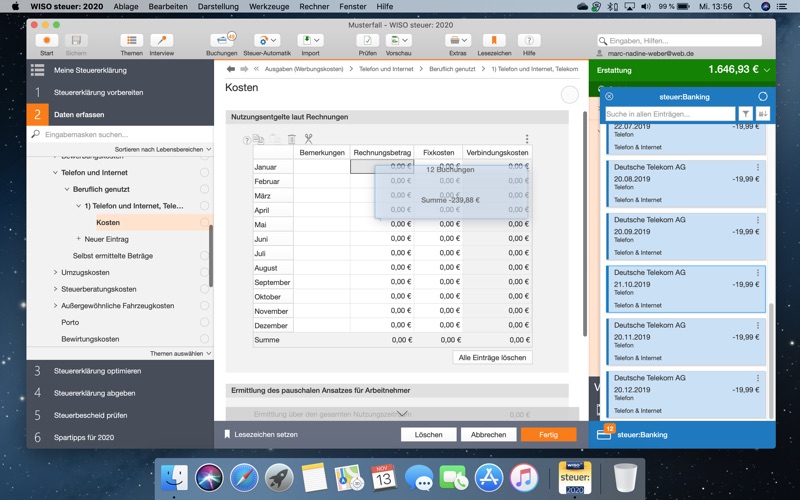
Task: Open the three-dot menu above the table
Action: point(527,139)
